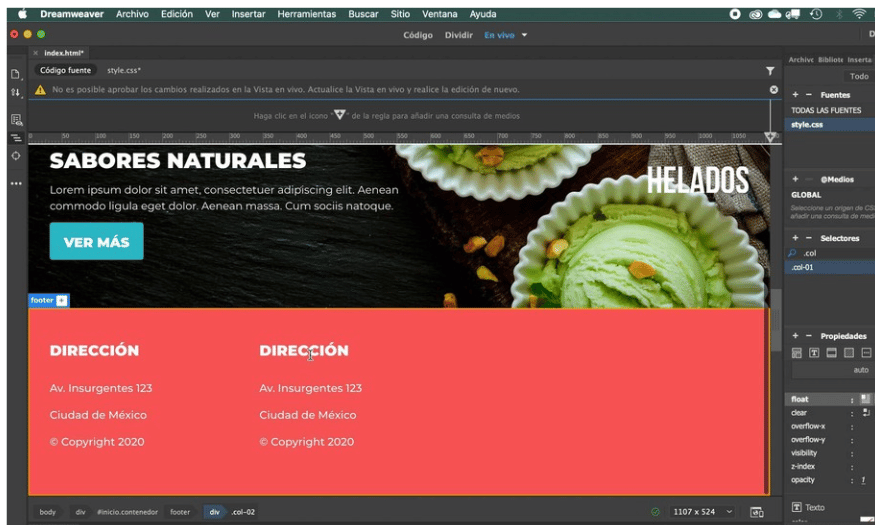Toggle the Inspect target crosshair icon
This screenshot has width=875, height=525.
[x=16, y=156]
